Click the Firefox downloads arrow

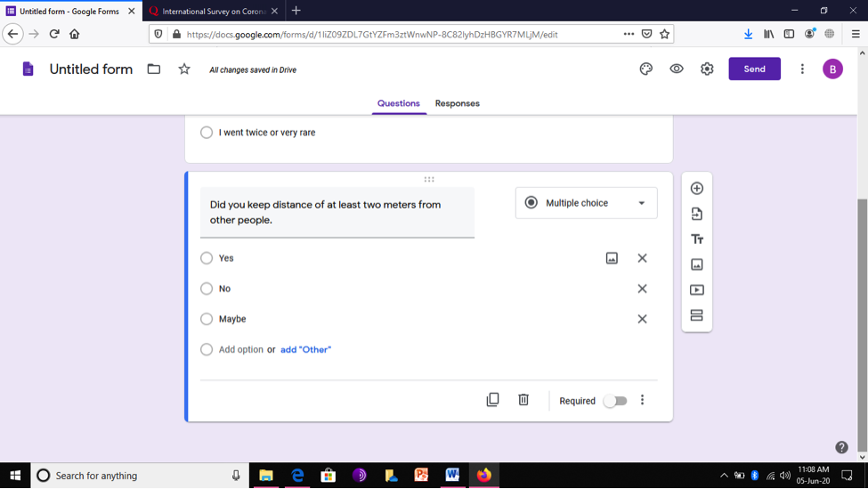click(748, 35)
